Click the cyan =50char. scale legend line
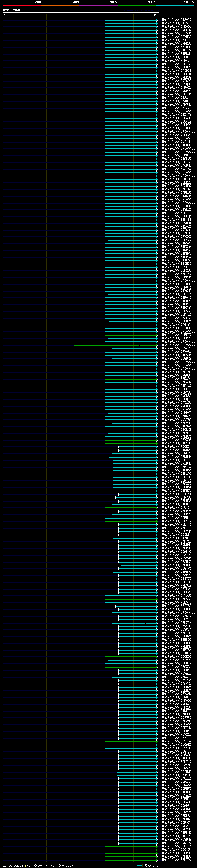 pos(140,865)
